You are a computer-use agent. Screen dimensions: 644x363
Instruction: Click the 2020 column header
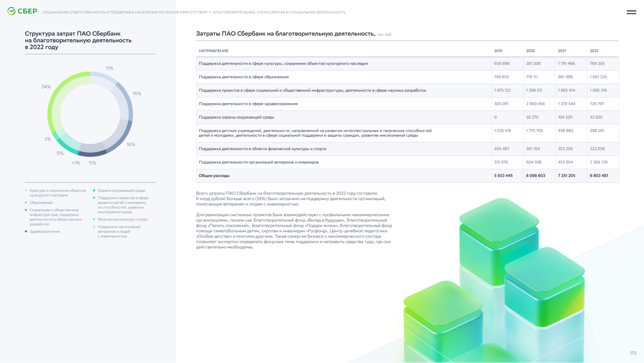530,51
